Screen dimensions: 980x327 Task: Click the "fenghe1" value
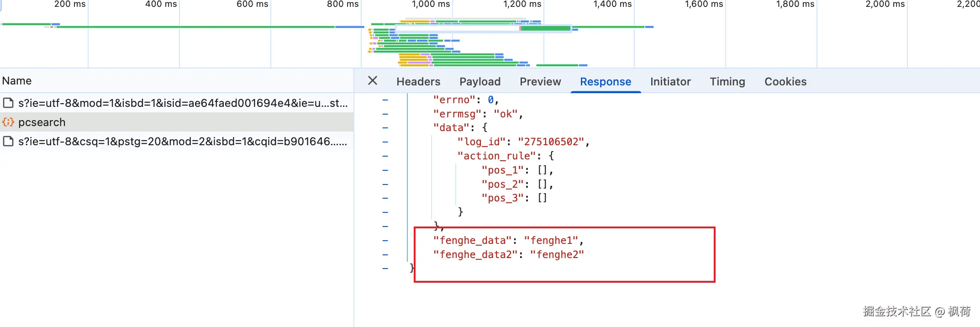[551, 241]
